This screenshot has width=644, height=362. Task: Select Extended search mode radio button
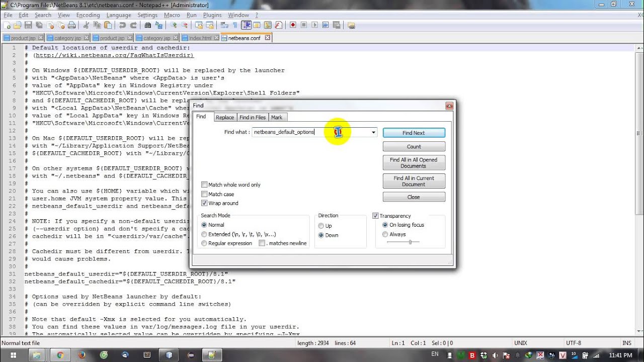(204, 234)
